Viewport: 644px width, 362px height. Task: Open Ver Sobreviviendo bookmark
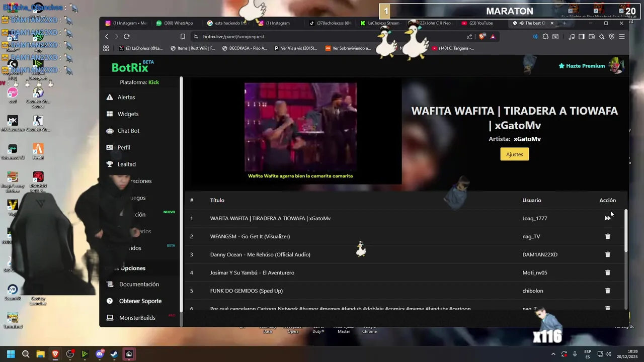coord(348,48)
